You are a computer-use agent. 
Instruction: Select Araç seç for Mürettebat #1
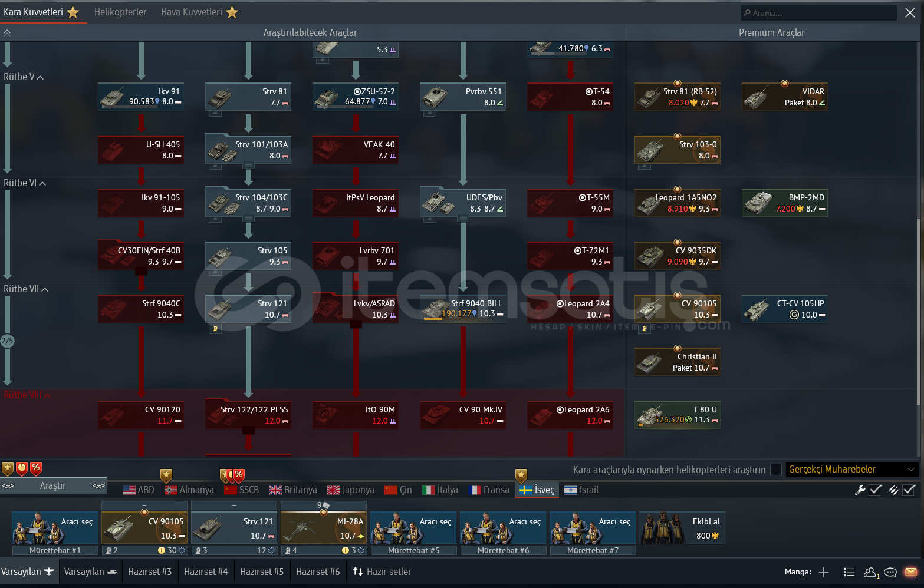(x=55, y=528)
